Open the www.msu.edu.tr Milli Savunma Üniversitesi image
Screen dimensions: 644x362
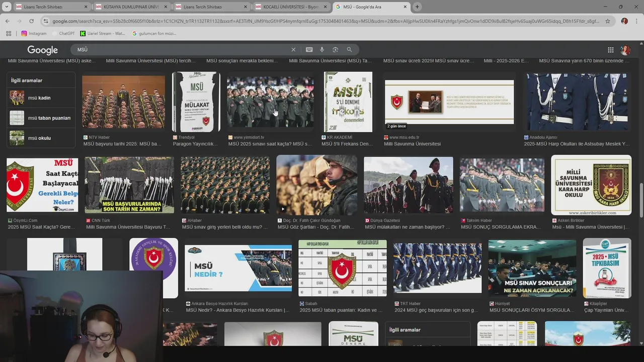[449, 102]
